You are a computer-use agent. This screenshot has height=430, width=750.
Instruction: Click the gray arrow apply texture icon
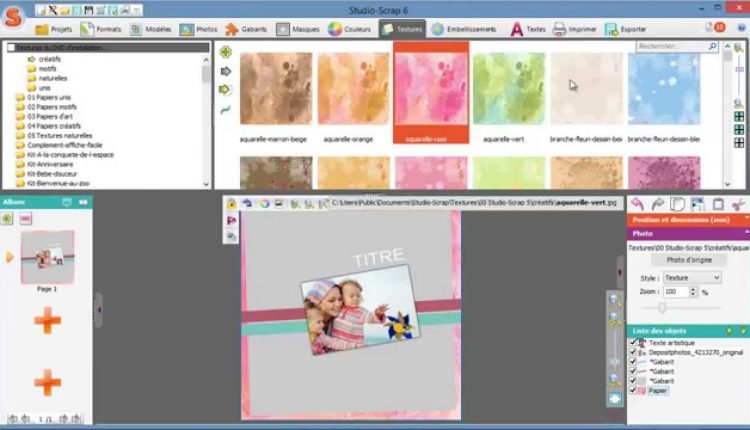(x=226, y=71)
